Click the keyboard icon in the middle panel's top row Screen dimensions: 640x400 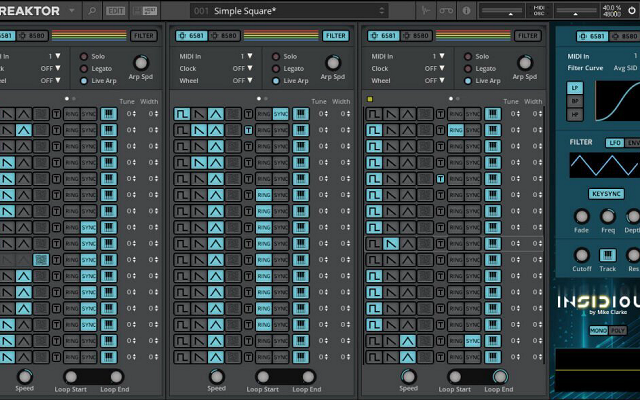(301, 114)
